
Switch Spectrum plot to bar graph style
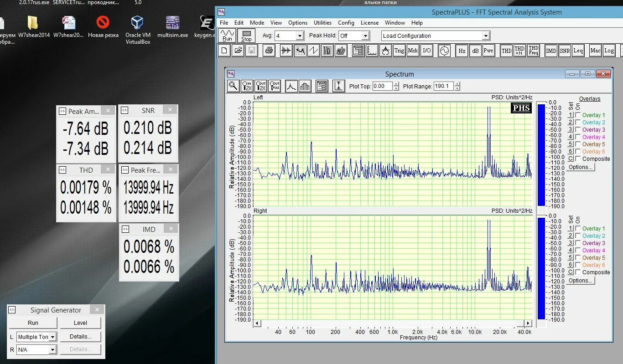pos(305,86)
